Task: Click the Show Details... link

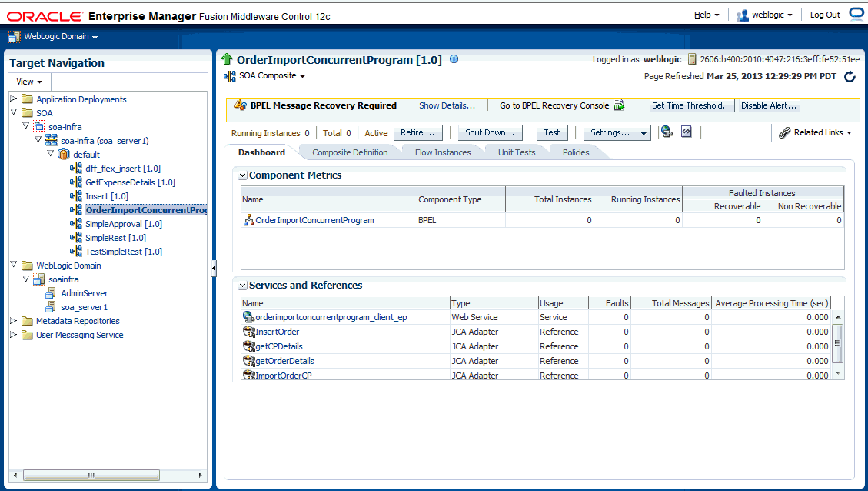Action: 447,105
